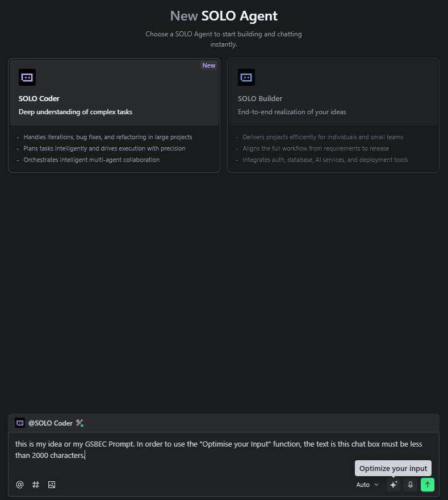Click the "Deep understanding of complex tasks" description
This screenshot has height=500, width=448.
pos(76,112)
